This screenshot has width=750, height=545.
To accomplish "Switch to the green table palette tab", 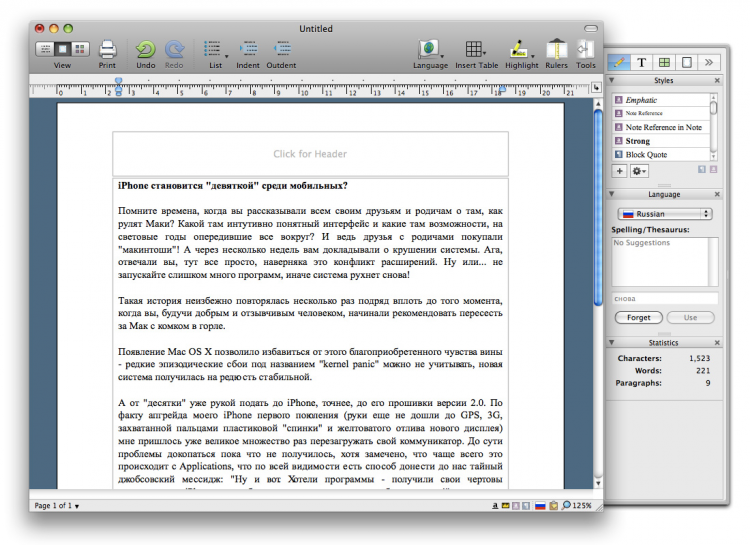I will coord(664,62).
